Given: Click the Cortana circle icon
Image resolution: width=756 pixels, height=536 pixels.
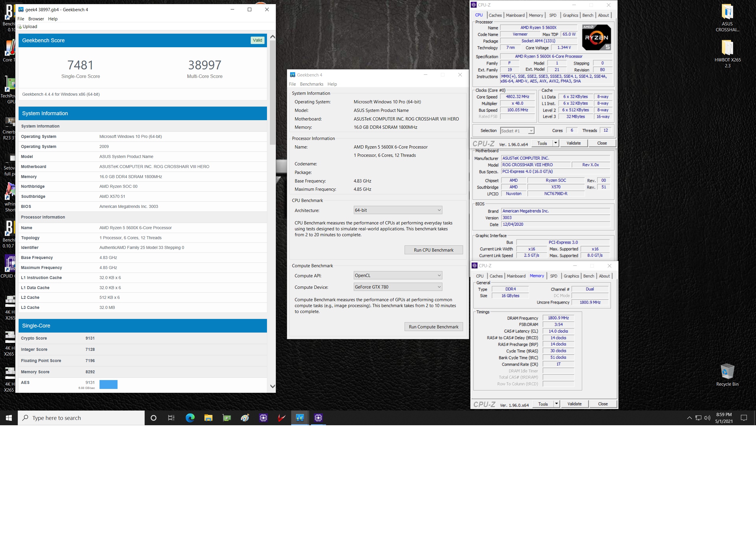Looking at the screenshot, I should point(154,418).
